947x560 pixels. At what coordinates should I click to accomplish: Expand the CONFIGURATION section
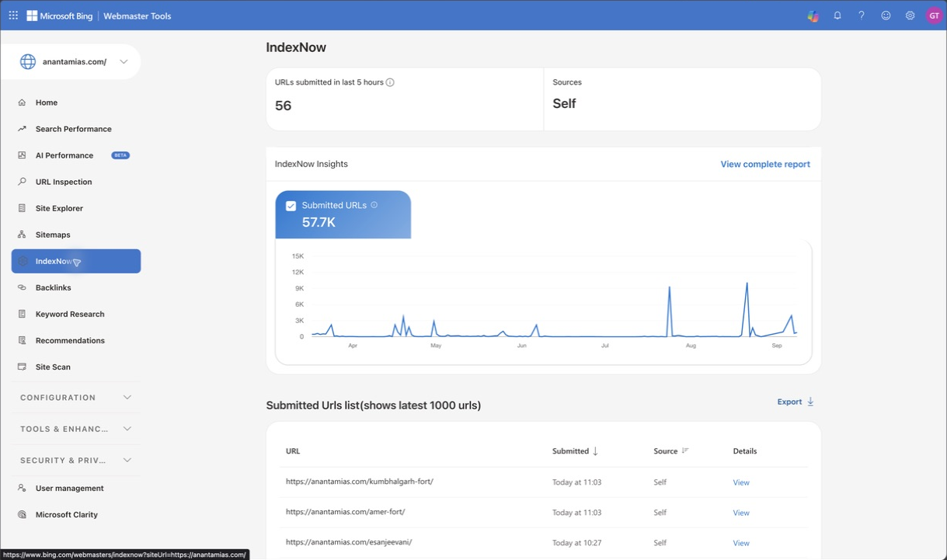coord(76,398)
